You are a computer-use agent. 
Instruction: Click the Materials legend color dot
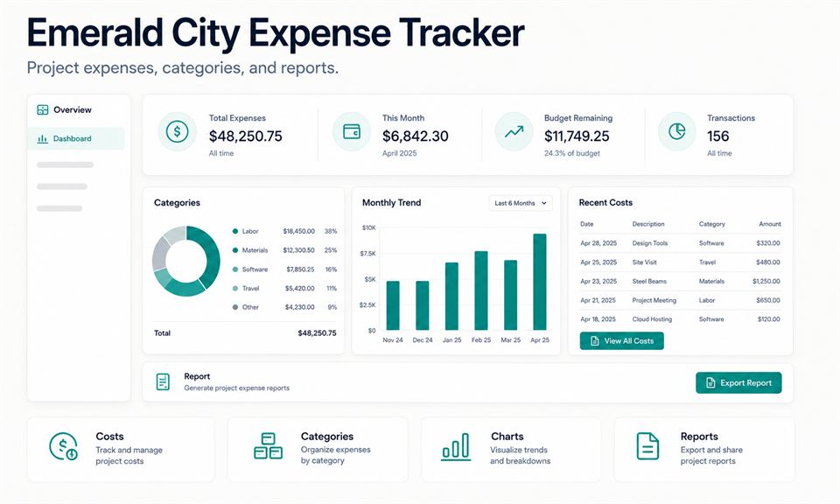[235, 250]
